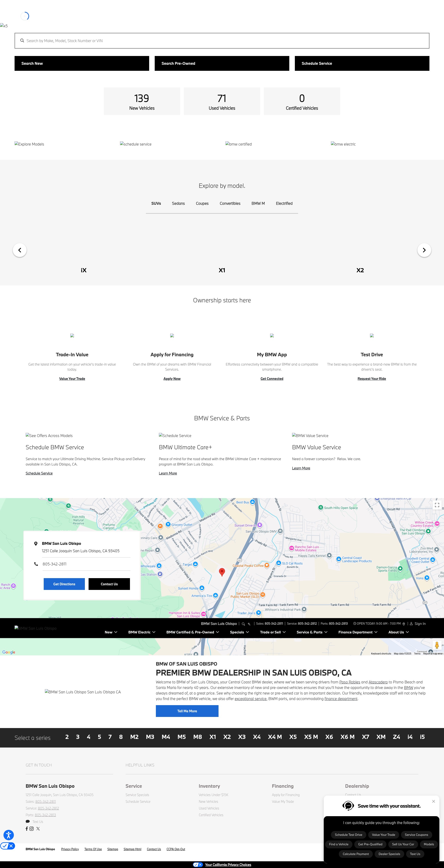Click the location pin icon after opening hours
The width and height of the screenshot is (444, 868).
coord(404,624)
